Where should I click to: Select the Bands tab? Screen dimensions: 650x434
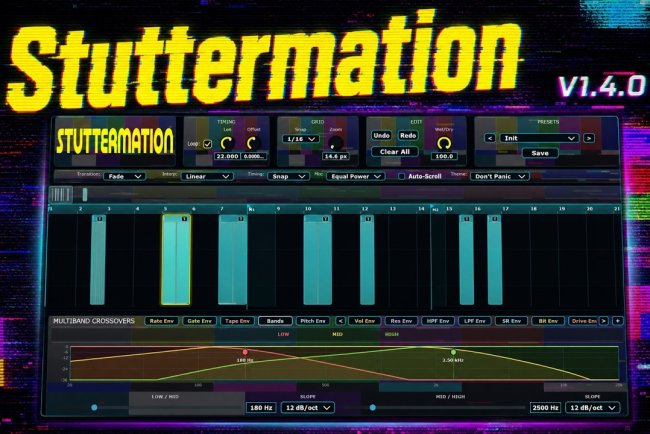pos(275,321)
